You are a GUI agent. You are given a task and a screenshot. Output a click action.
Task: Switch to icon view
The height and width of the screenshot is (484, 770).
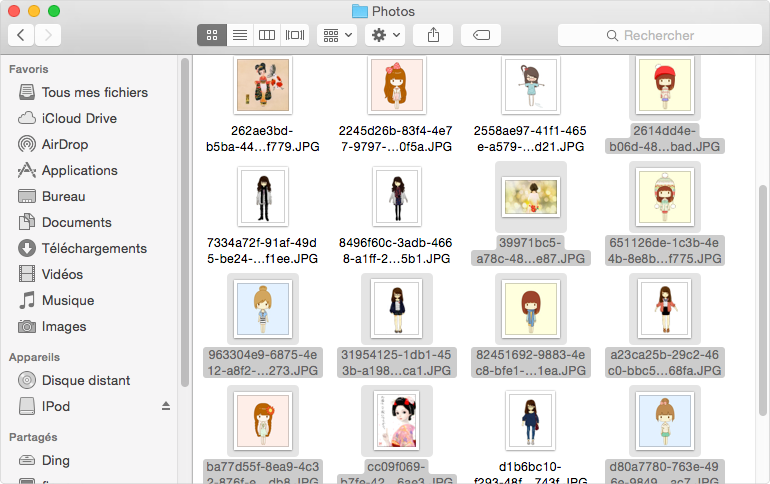pos(212,35)
